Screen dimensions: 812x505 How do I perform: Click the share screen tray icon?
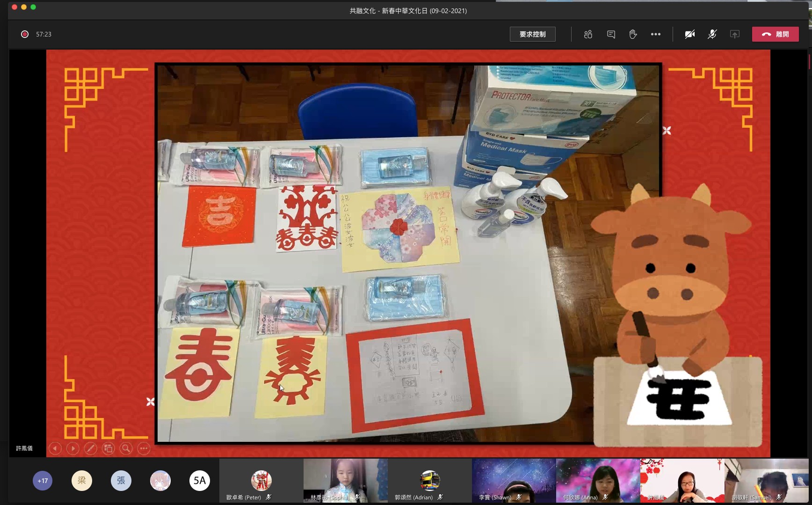pyautogui.click(x=735, y=34)
